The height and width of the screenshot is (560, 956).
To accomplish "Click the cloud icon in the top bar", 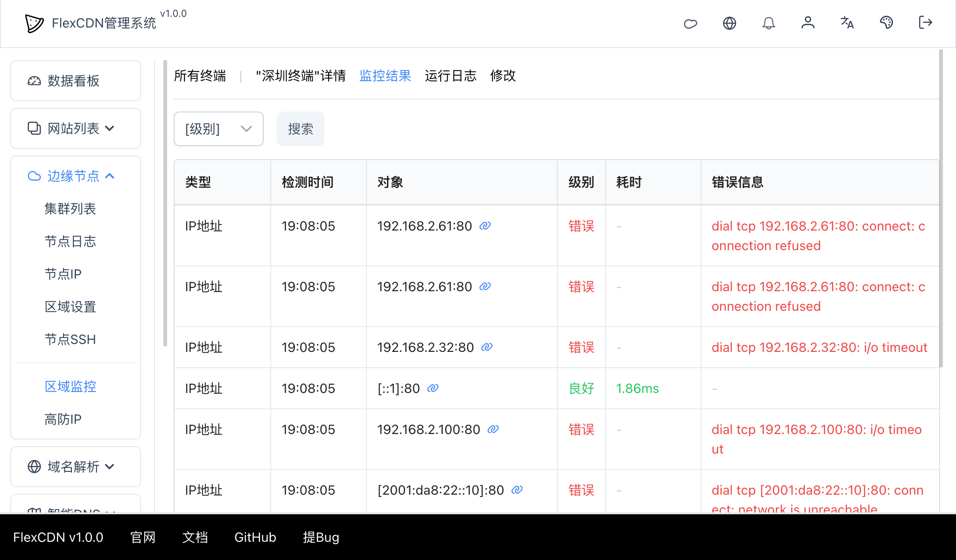I will point(690,23).
